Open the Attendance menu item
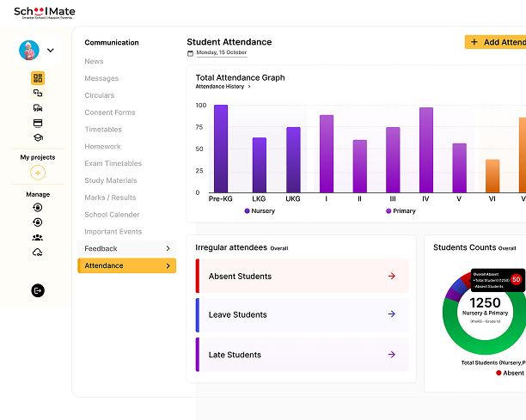The image size is (526, 420). point(127,265)
